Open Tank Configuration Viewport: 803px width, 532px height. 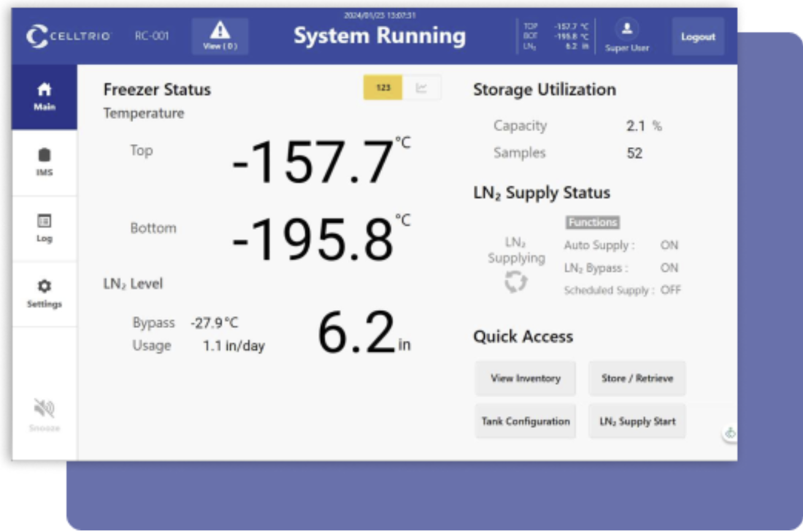click(x=525, y=421)
